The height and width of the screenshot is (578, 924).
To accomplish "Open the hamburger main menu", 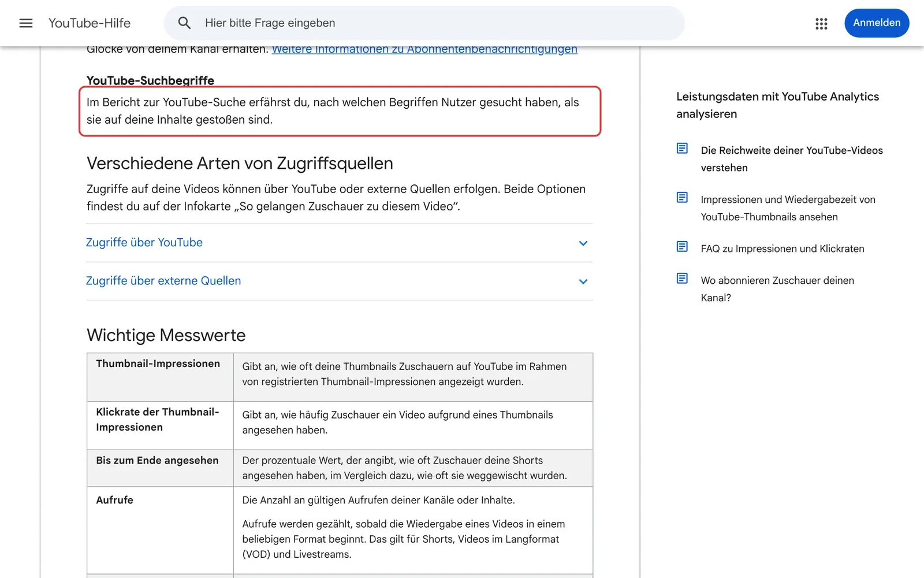I will (26, 23).
